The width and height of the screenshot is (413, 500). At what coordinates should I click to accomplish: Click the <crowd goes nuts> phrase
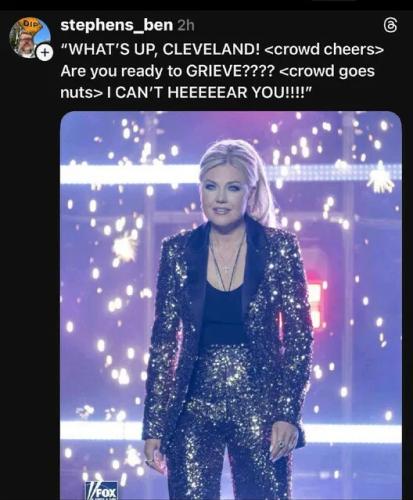pyautogui.click(x=218, y=82)
